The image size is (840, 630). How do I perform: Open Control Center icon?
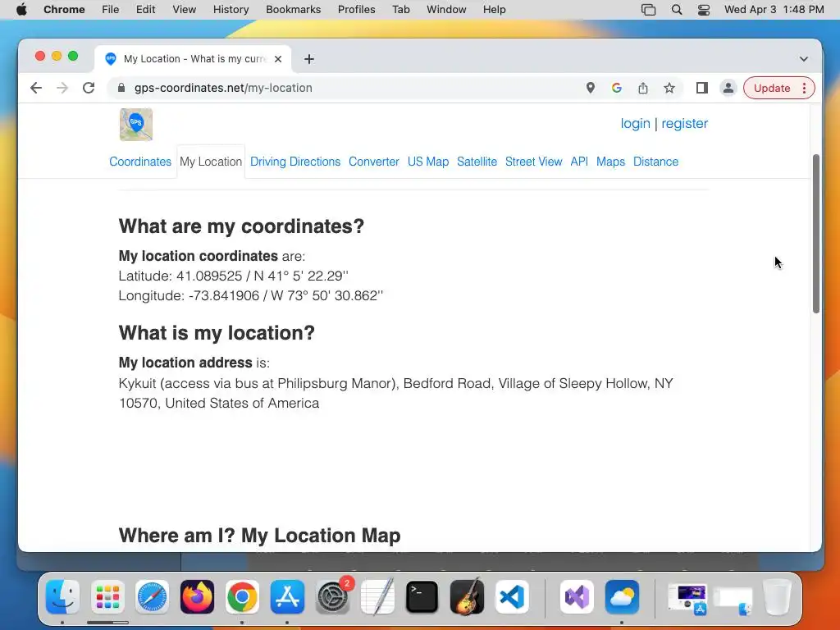(x=703, y=10)
